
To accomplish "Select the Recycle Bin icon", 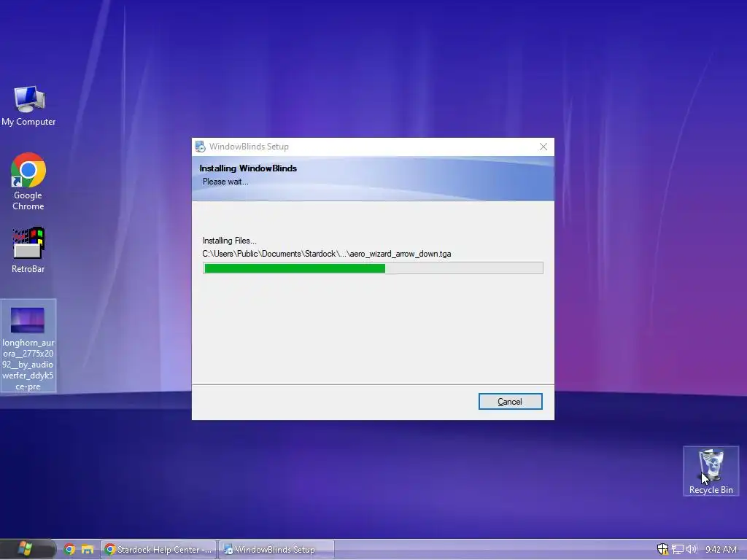I will point(711,471).
